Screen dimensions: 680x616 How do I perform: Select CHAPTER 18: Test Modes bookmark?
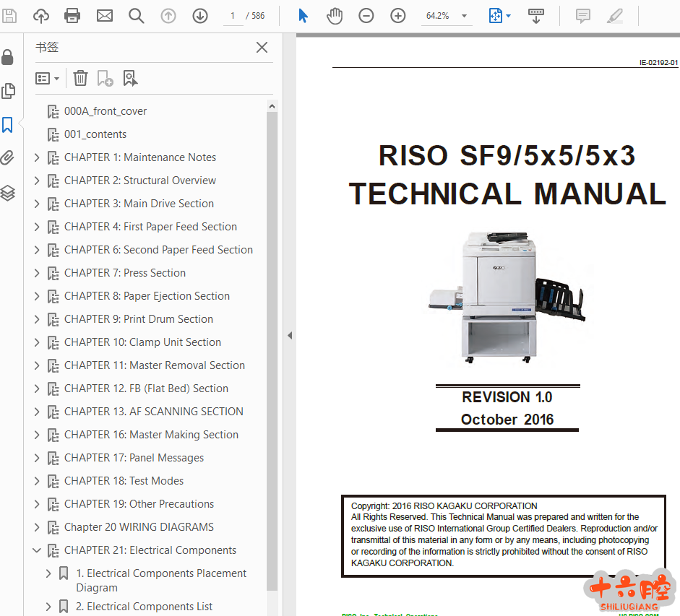point(124,481)
